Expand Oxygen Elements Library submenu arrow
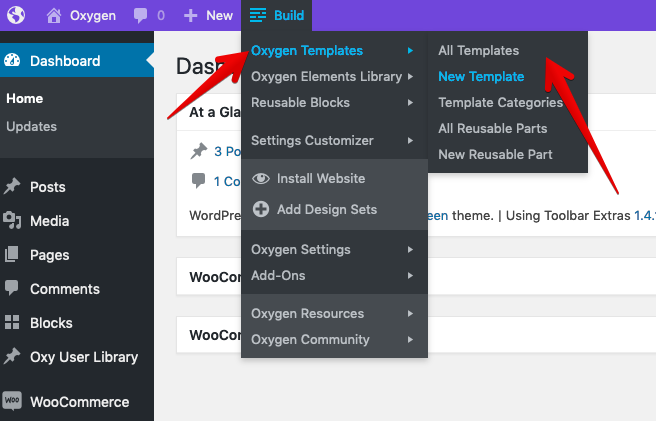This screenshot has width=656, height=421. click(410, 77)
